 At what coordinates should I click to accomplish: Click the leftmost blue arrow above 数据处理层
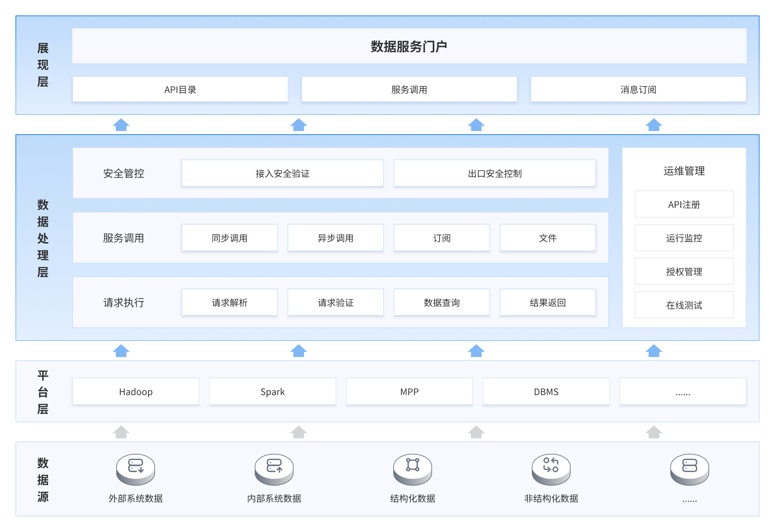coord(121,125)
